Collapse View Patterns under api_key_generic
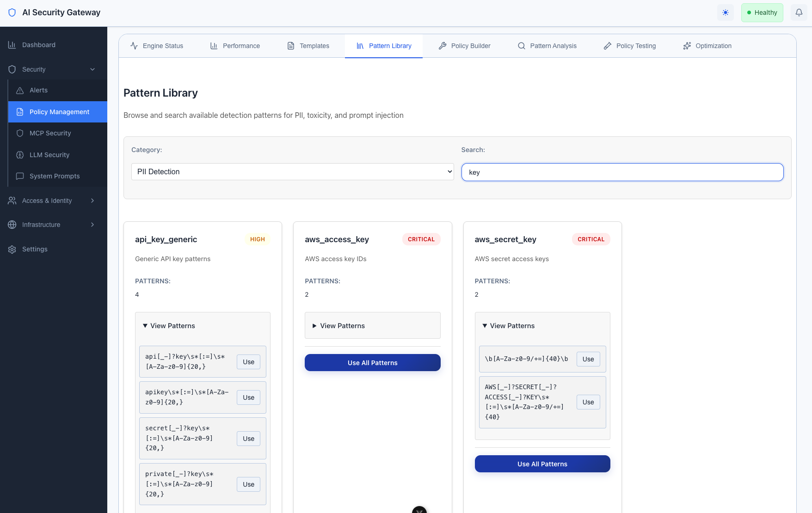The image size is (812, 513). pyautogui.click(x=172, y=326)
